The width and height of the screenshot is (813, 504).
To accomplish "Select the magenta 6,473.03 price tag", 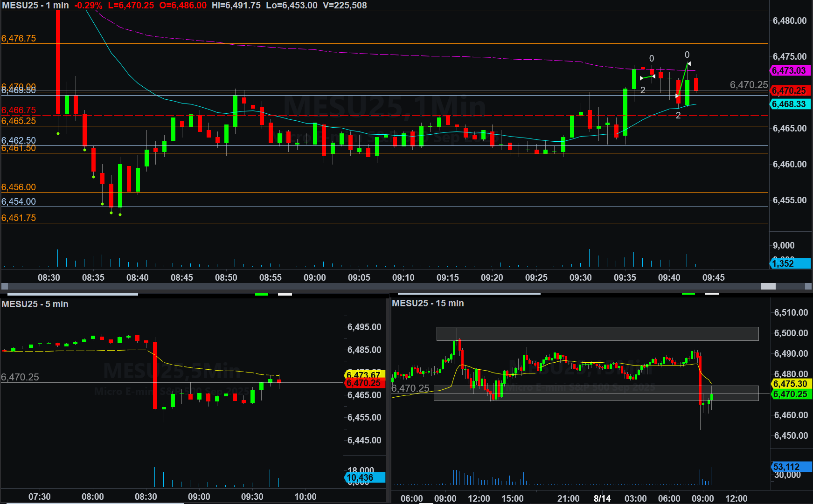I will [x=790, y=70].
